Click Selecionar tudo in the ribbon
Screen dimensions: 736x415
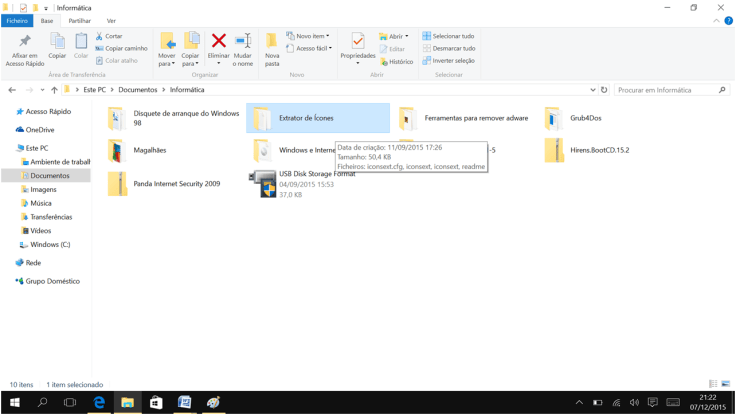[449, 36]
